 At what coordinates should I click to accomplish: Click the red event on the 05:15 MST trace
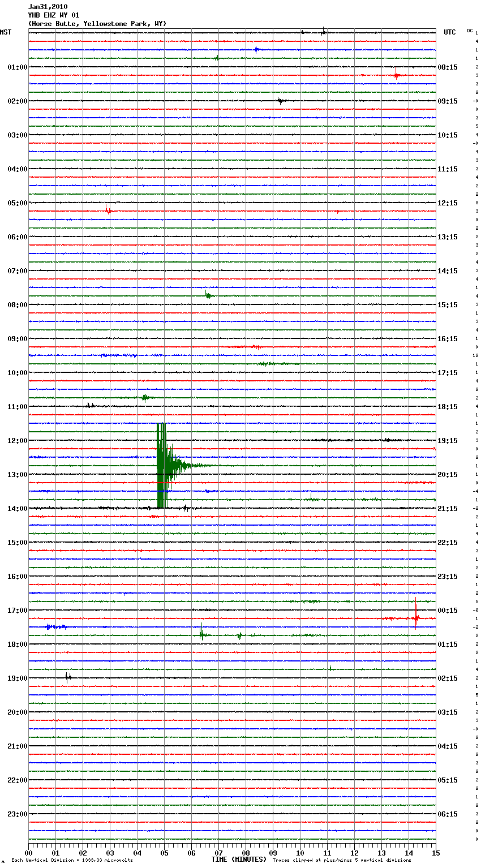click(108, 210)
